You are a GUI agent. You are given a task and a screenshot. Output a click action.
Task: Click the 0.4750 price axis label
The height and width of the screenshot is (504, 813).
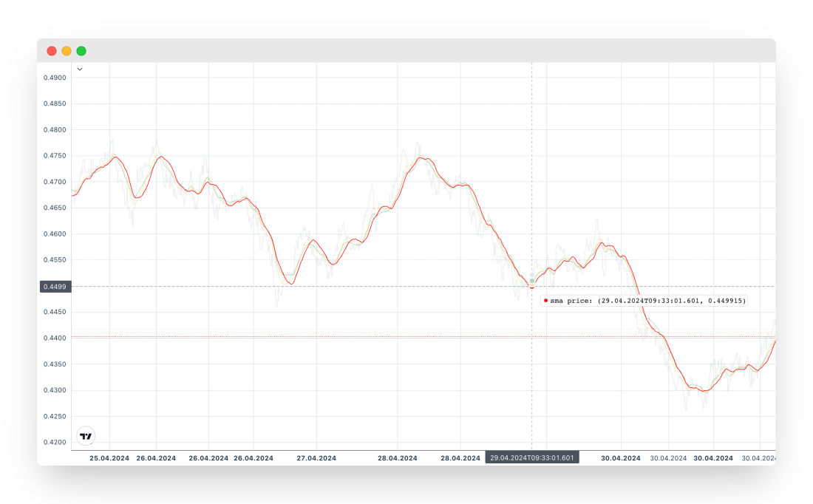(x=55, y=156)
